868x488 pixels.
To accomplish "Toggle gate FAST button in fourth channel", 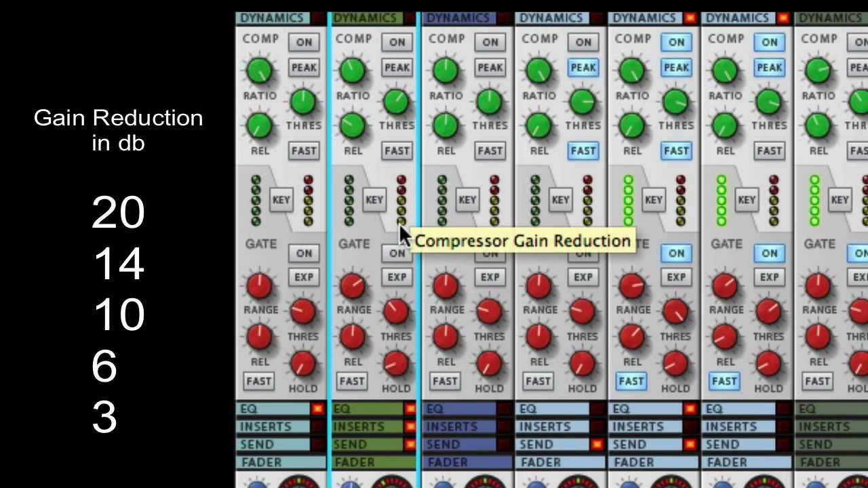I will point(538,381).
